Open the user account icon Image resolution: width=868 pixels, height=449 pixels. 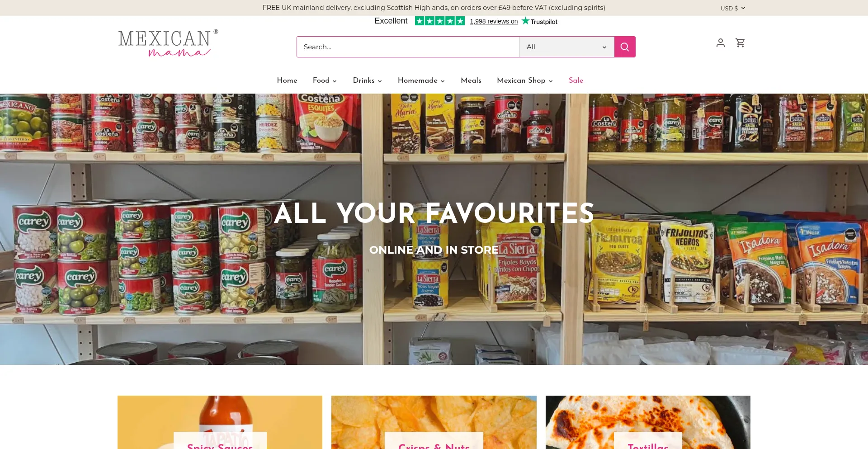721,43
